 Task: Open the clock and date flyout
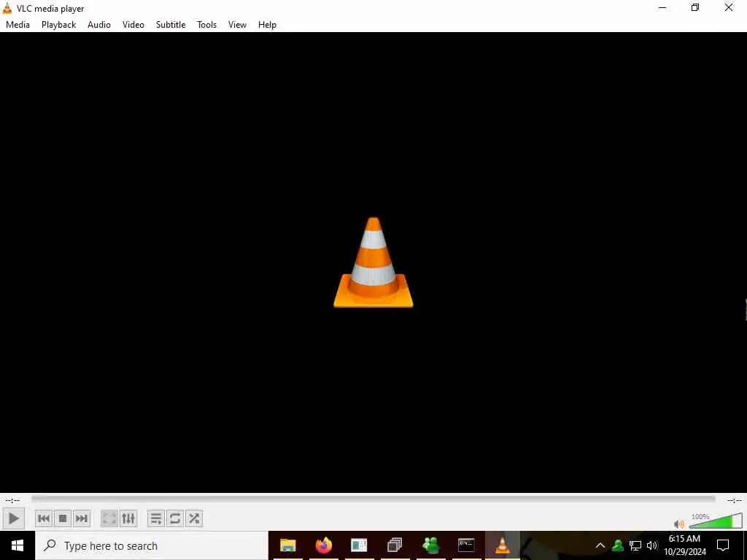click(684, 545)
